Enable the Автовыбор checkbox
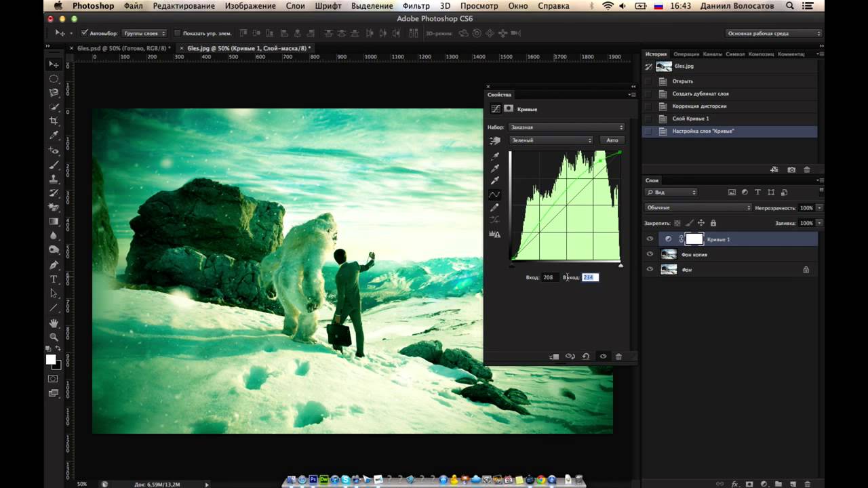 pos(84,33)
